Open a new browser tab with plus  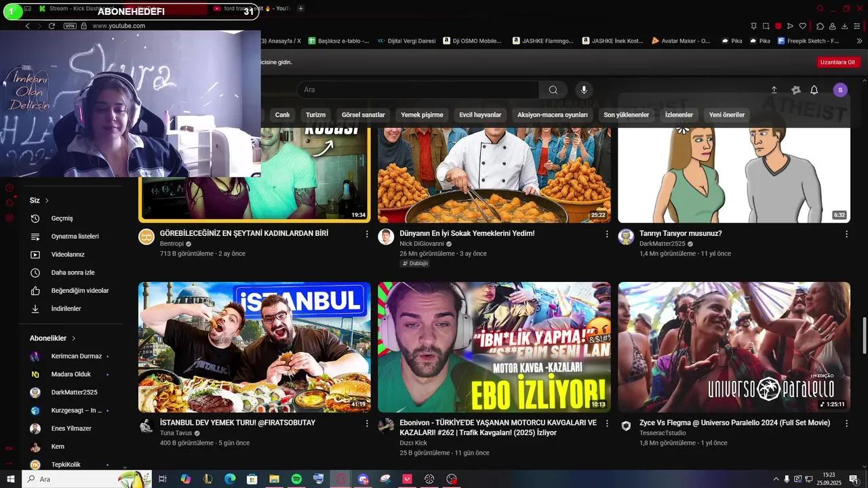point(301,9)
